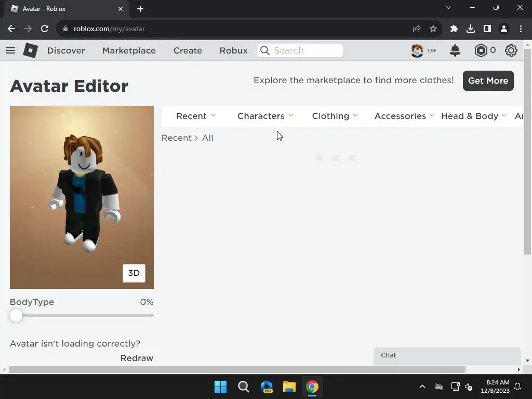Go back with the browser back arrow
The width and height of the screenshot is (532, 399).
pyautogui.click(x=11, y=29)
